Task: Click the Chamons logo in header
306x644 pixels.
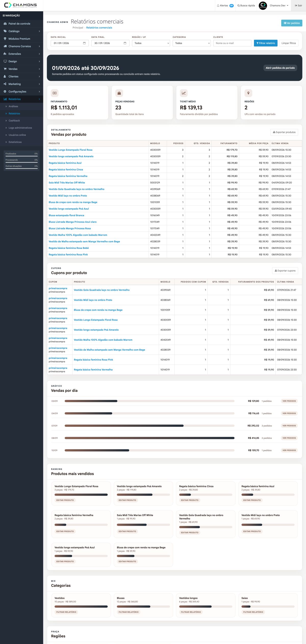Action: coord(20,5)
